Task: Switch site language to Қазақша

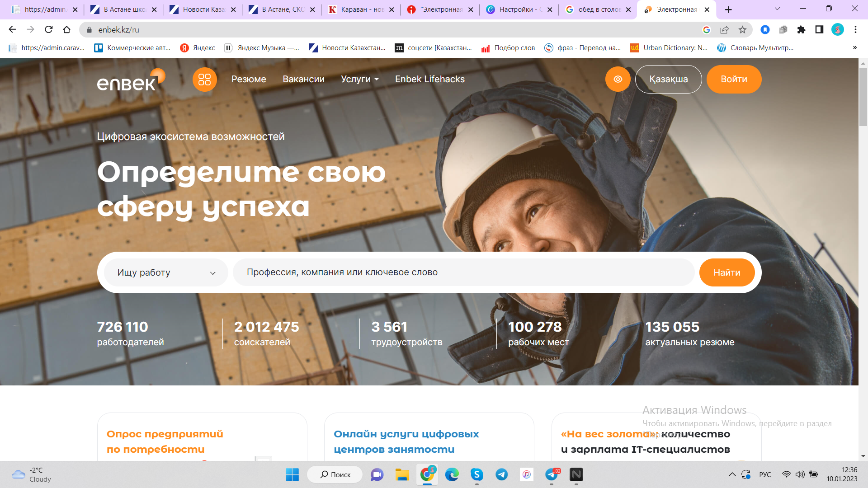Action: [x=668, y=80]
